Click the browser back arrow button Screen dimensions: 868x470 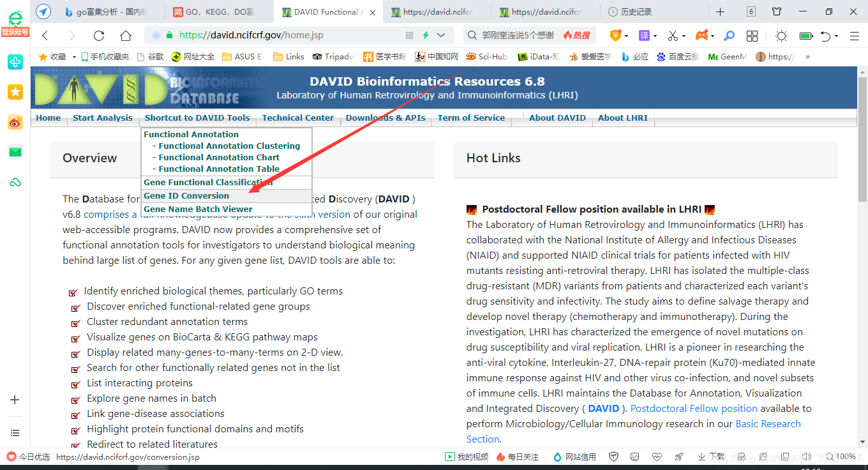coord(45,36)
